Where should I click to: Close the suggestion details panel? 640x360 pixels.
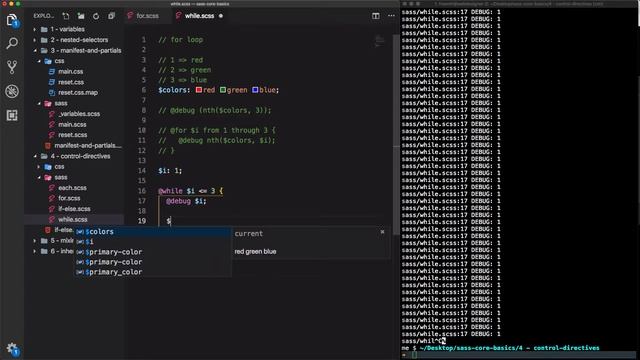(x=382, y=232)
